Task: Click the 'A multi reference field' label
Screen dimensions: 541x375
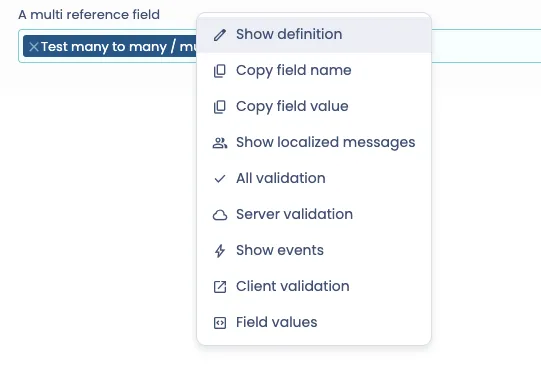Action: point(89,15)
